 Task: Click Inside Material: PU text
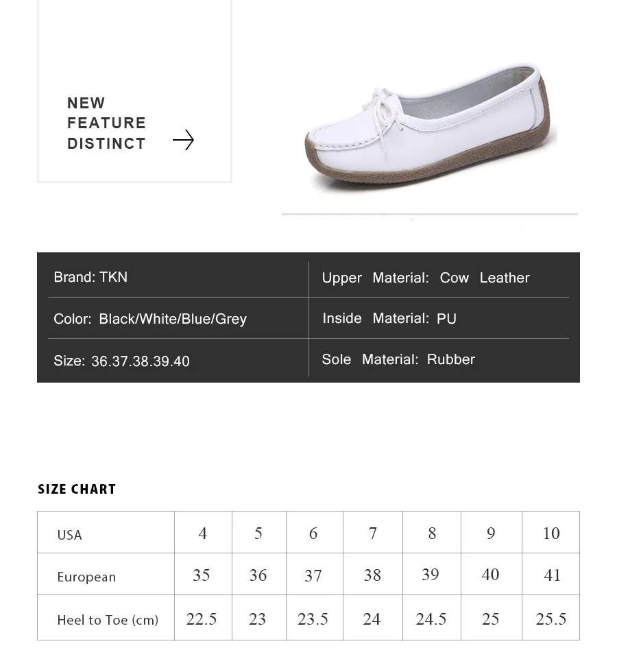coord(389,318)
